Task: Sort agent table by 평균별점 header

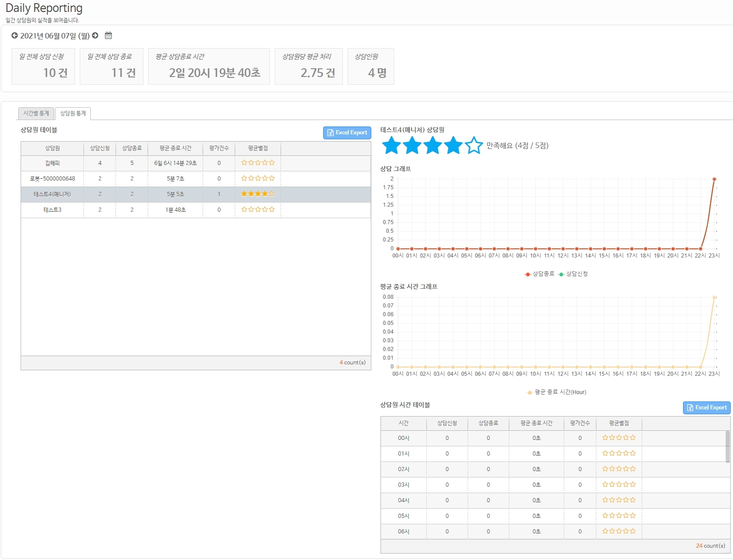Action: [x=258, y=148]
